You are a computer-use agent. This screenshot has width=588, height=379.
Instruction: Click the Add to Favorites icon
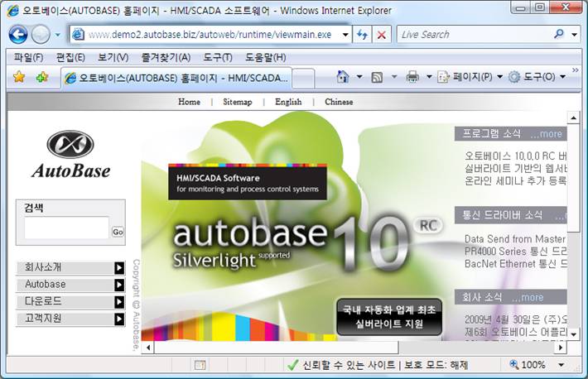pyautogui.click(x=41, y=77)
